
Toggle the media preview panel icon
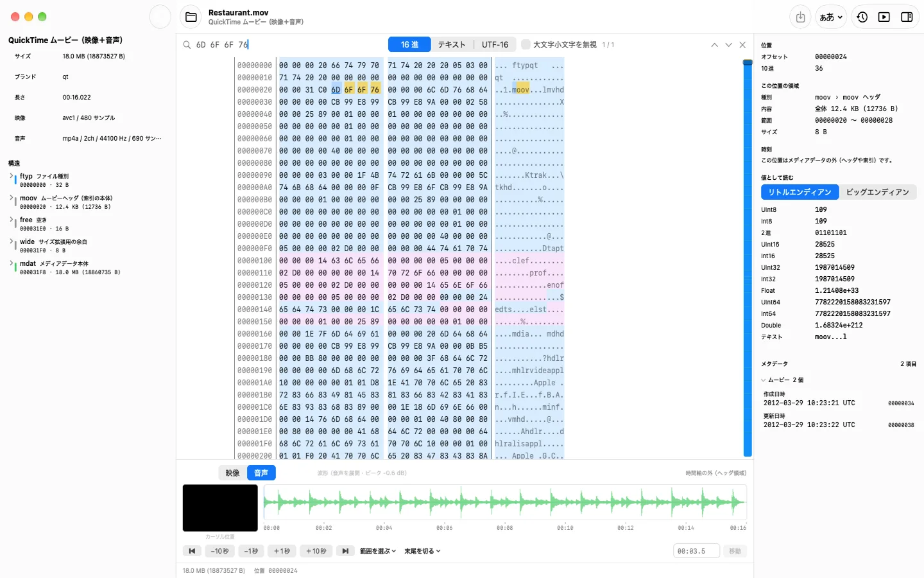(884, 17)
